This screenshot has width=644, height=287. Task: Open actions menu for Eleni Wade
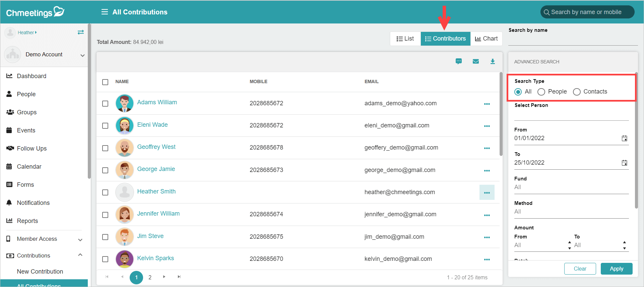[x=487, y=126]
